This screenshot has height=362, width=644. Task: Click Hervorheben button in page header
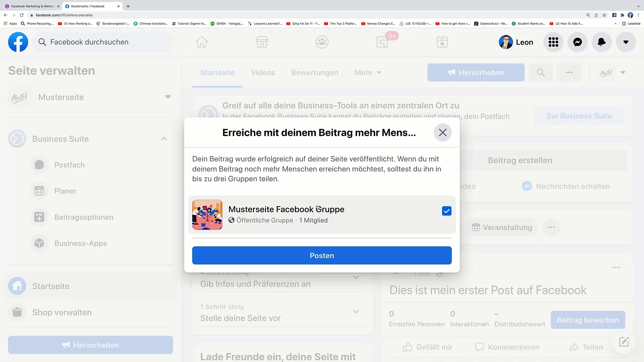[x=476, y=73]
